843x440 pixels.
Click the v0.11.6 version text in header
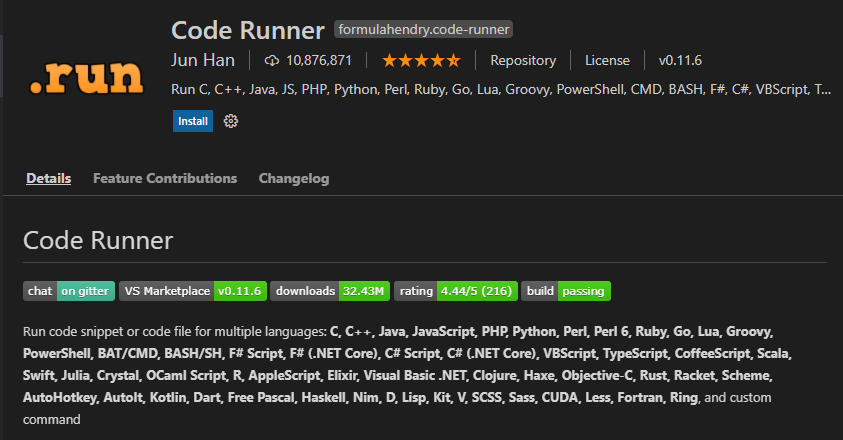[680, 60]
